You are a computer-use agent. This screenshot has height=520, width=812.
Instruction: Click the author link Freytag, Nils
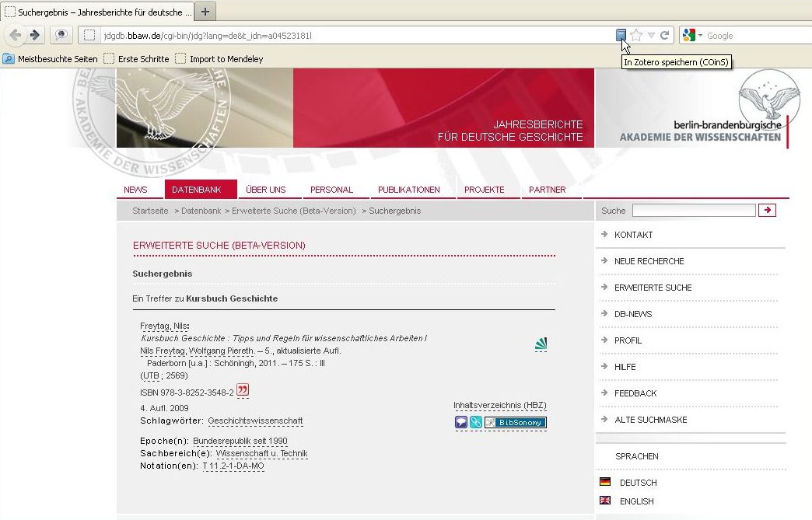pos(163,326)
